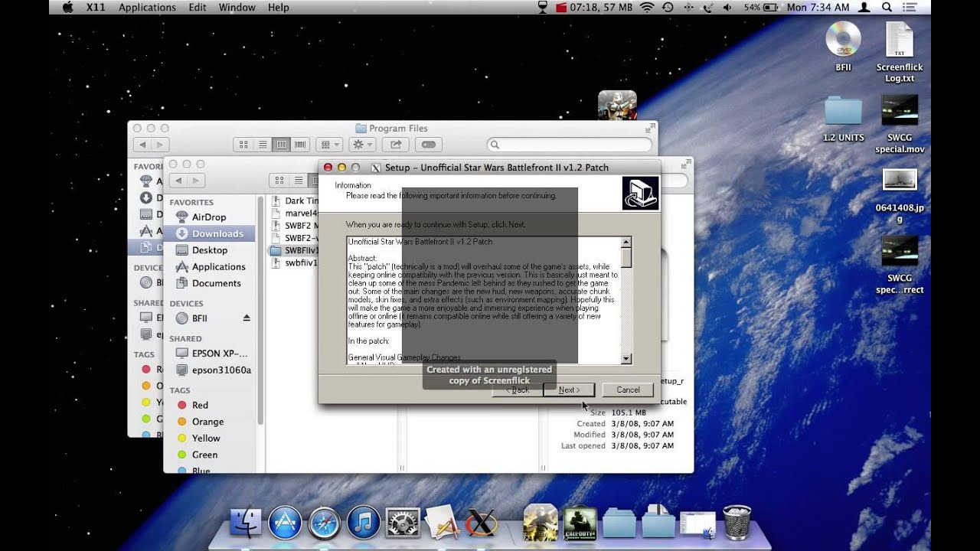Open the Call of Duty 4 Dock icon
The image size is (980, 551).
coord(580,523)
